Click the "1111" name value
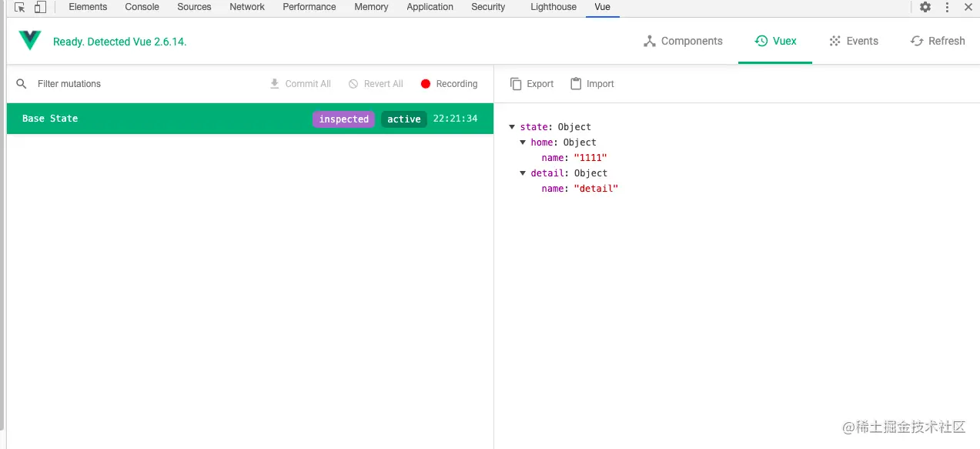980x449 pixels. pos(590,158)
